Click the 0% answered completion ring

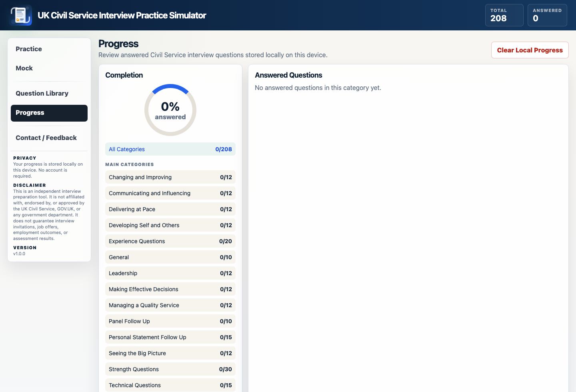(170, 110)
